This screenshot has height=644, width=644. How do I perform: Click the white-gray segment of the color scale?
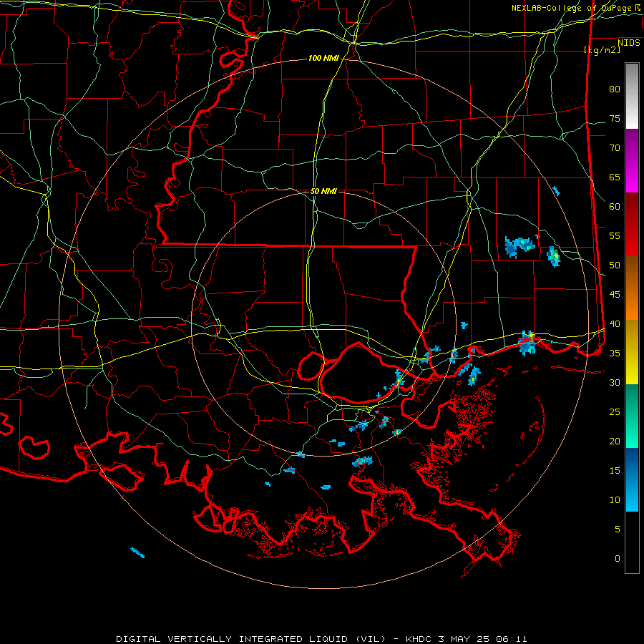632,96
